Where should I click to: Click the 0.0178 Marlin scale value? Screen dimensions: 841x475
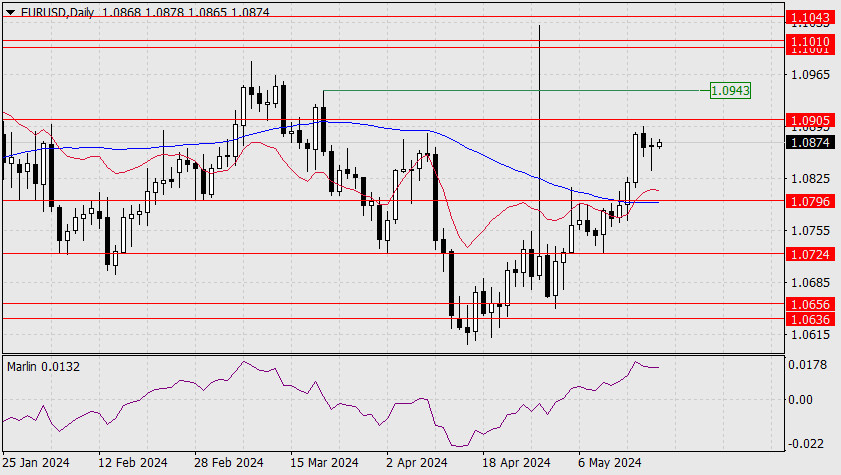tap(807, 365)
